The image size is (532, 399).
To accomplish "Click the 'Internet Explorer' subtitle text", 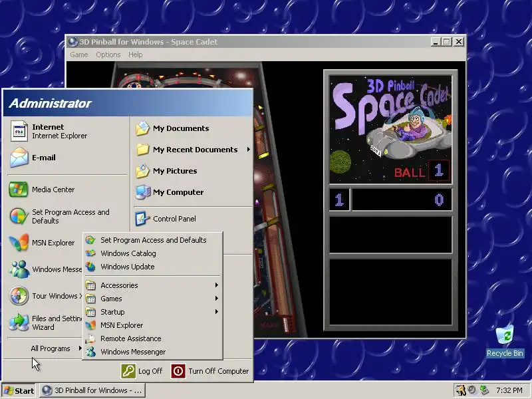I will point(59,136).
